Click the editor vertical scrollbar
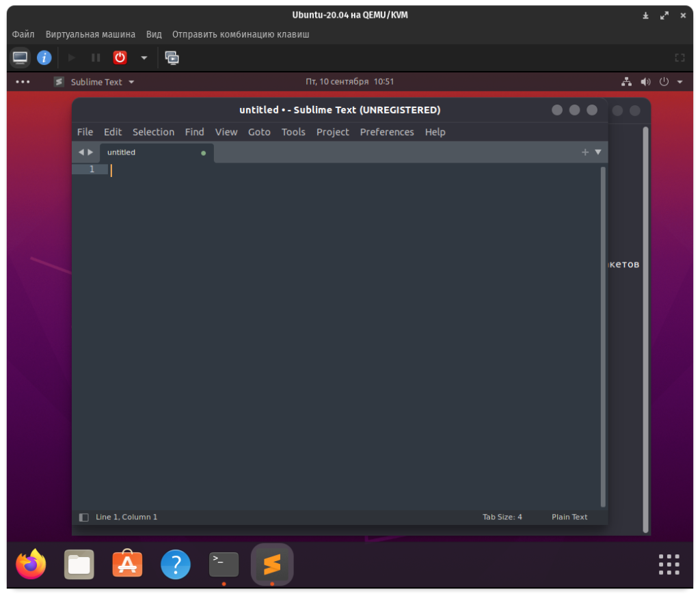 click(603, 335)
